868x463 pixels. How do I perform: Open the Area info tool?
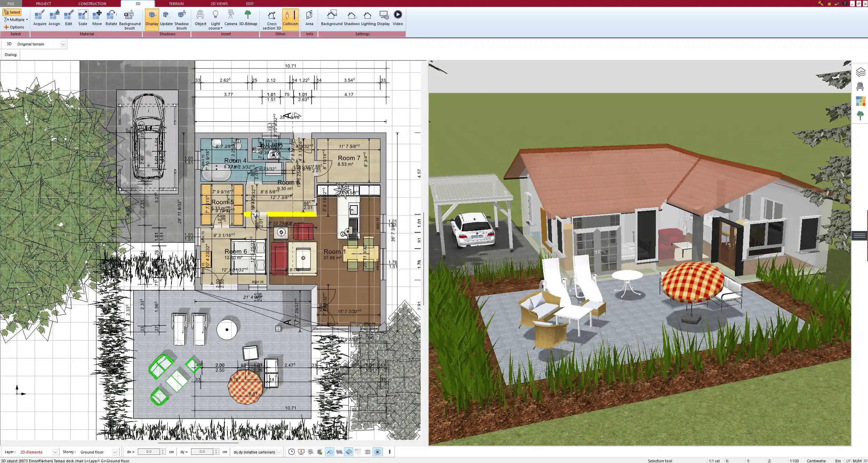click(x=309, y=18)
